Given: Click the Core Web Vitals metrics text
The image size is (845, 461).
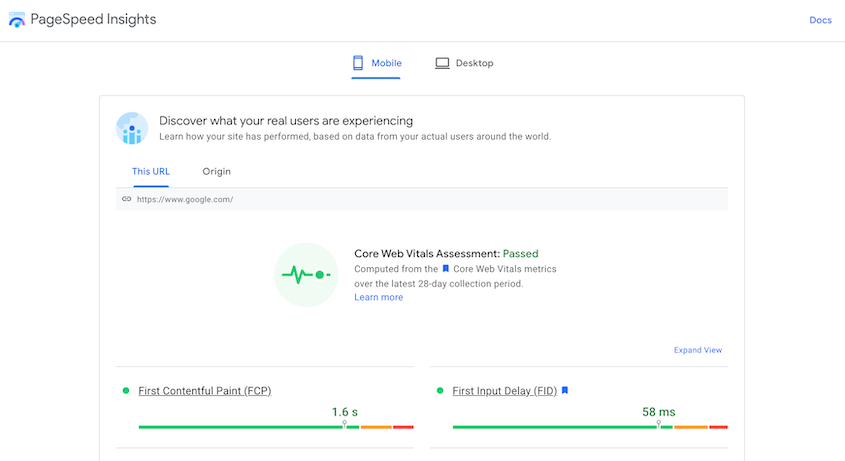Looking at the screenshot, I should tap(504, 269).
